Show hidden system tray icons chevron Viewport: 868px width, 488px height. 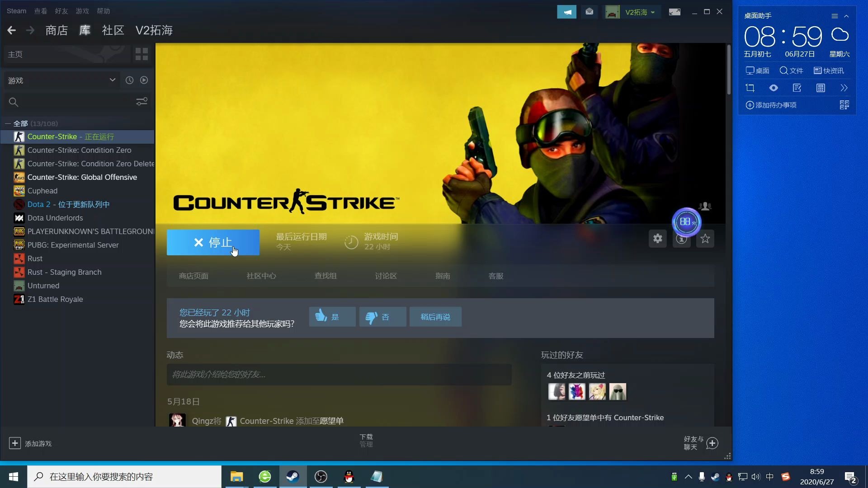coord(688,477)
